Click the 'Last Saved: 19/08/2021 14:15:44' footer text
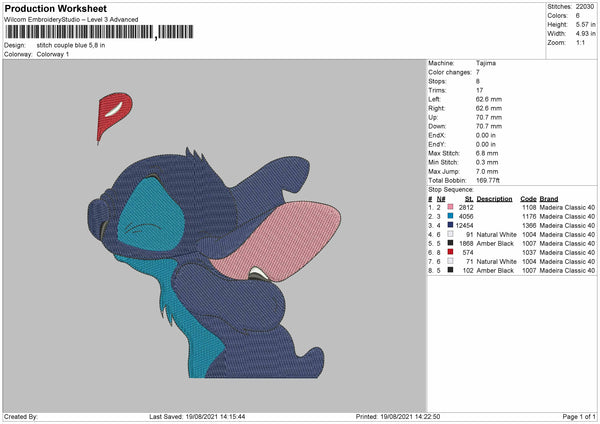Image resolution: width=600 pixels, height=424 pixels. click(x=197, y=416)
